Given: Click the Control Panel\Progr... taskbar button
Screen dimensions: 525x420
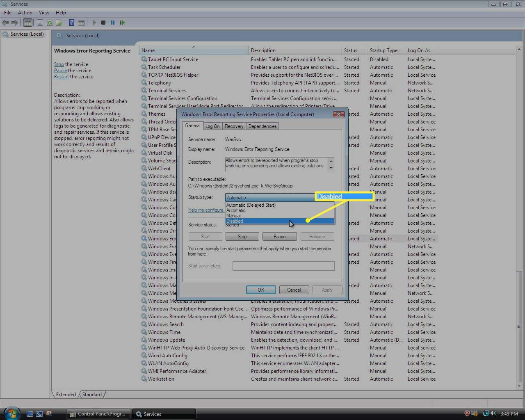Looking at the screenshot, I should pos(98,414).
